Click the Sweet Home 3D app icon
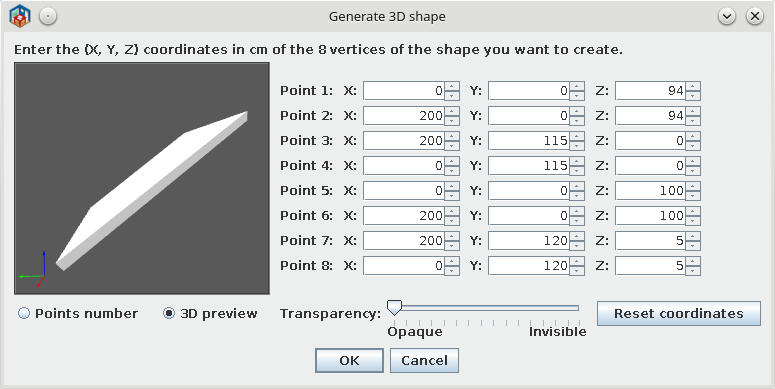Viewport: 775px width, 389px height. (20, 16)
